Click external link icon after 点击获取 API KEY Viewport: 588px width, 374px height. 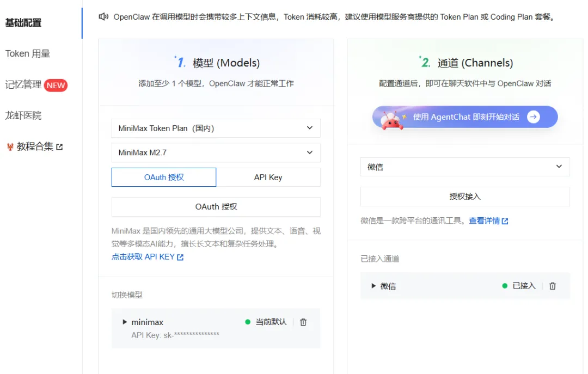pyautogui.click(x=180, y=257)
